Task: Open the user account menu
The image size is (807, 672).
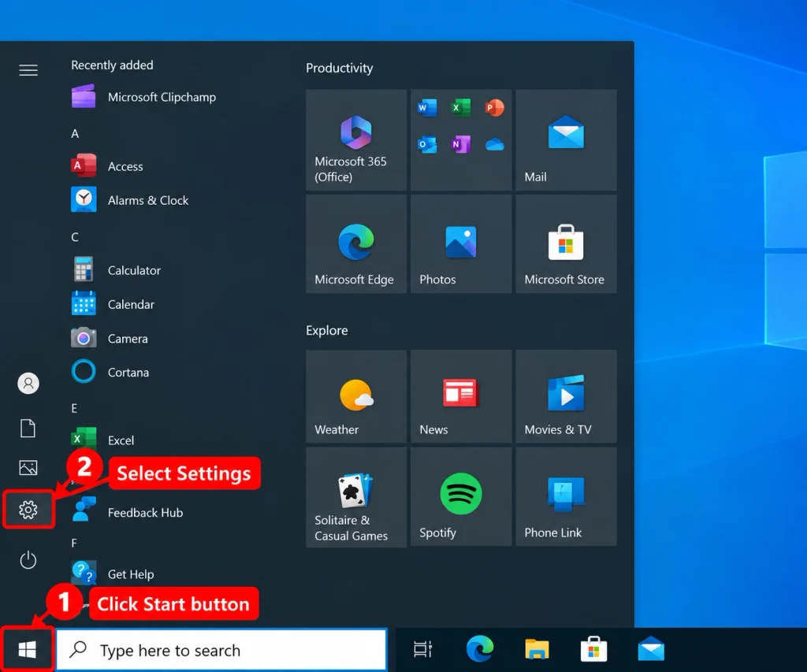Action: (28, 384)
